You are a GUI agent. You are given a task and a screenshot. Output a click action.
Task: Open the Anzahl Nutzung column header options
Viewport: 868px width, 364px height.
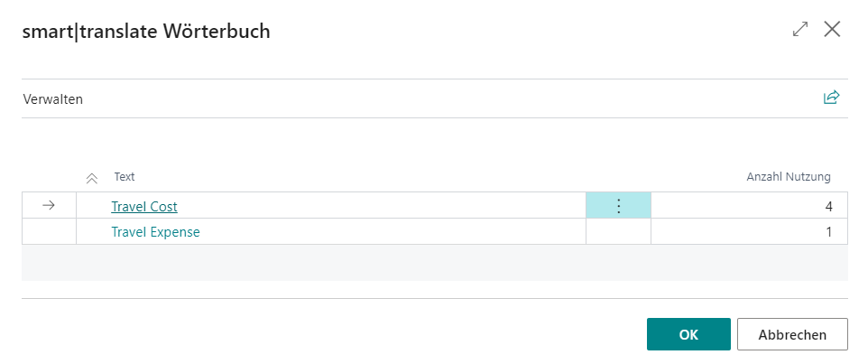788,177
